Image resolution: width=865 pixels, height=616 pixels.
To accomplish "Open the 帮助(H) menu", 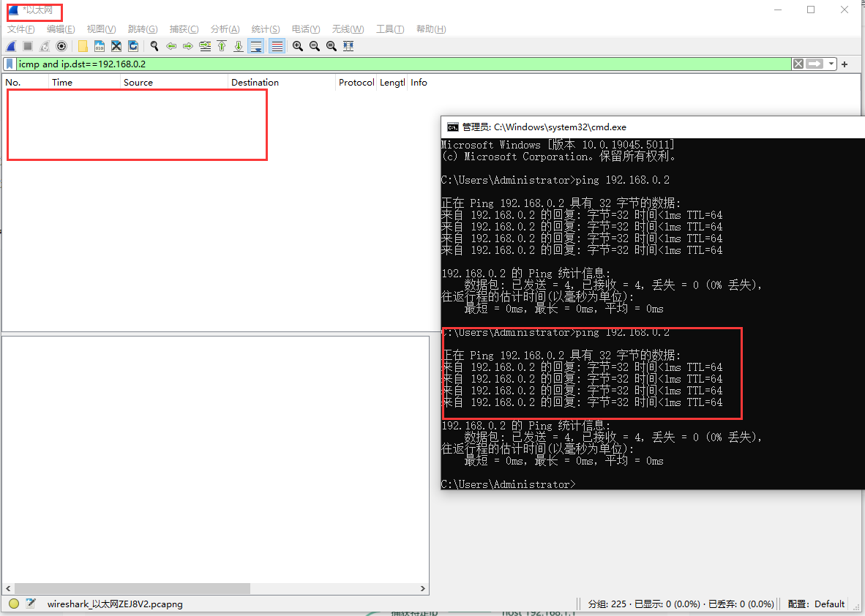I will pyautogui.click(x=431, y=29).
